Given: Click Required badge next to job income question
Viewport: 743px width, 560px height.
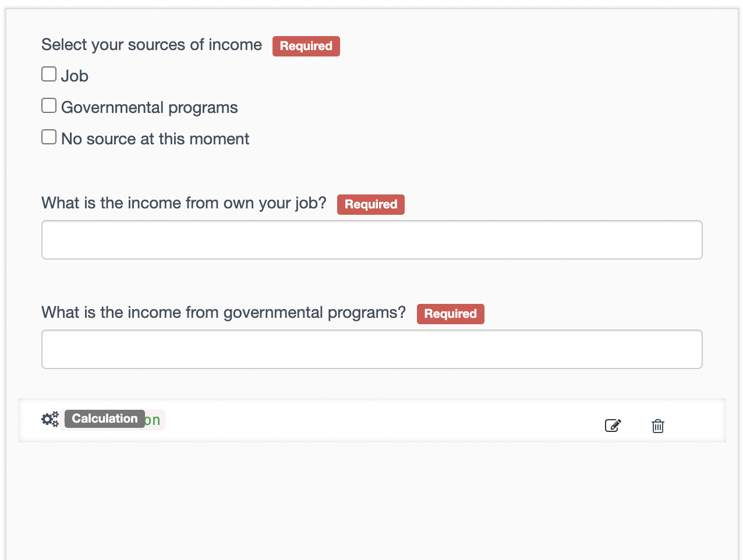Looking at the screenshot, I should coord(370,204).
